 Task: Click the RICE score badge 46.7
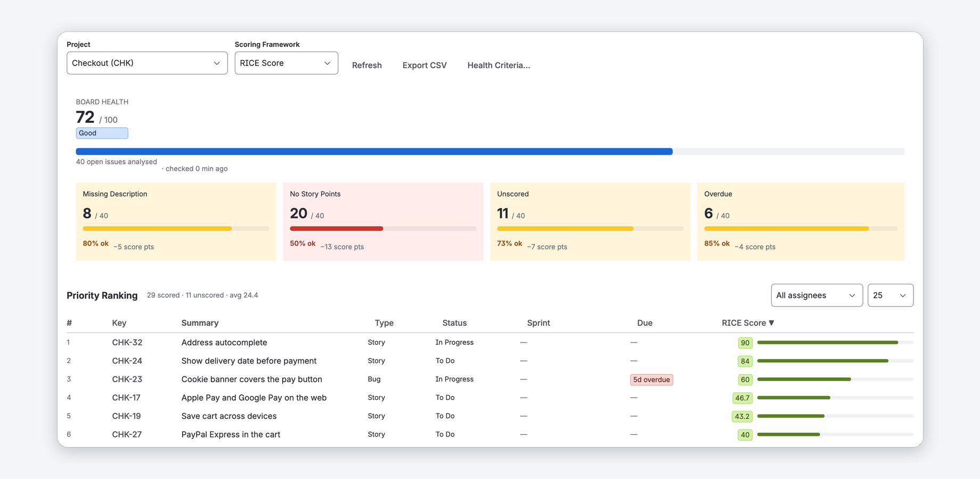click(x=742, y=398)
